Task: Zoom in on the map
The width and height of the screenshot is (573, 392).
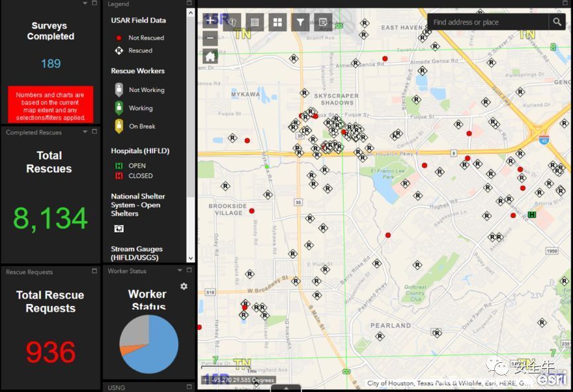Action: point(211,21)
